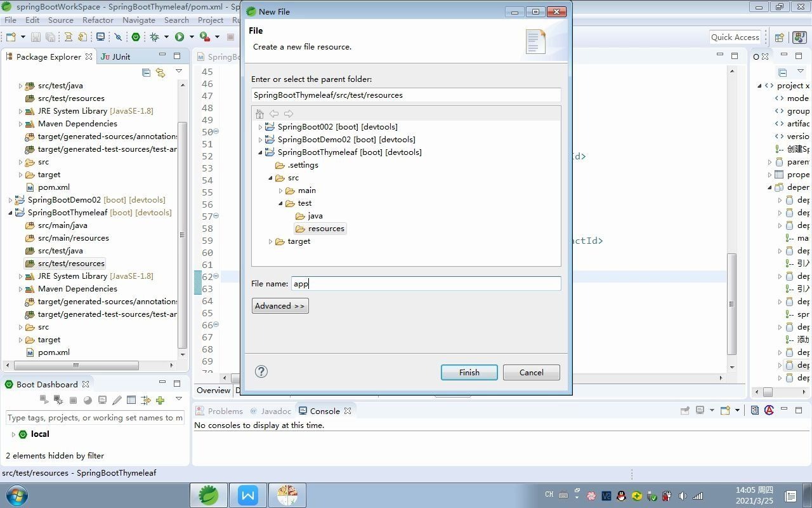Click Boot Dashboard start process icon
Screen dimensions: 812x508
pos(44,400)
